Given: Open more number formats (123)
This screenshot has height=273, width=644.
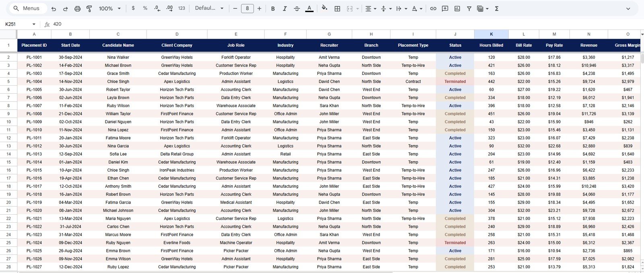Looking at the screenshot, I should point(182,8).
